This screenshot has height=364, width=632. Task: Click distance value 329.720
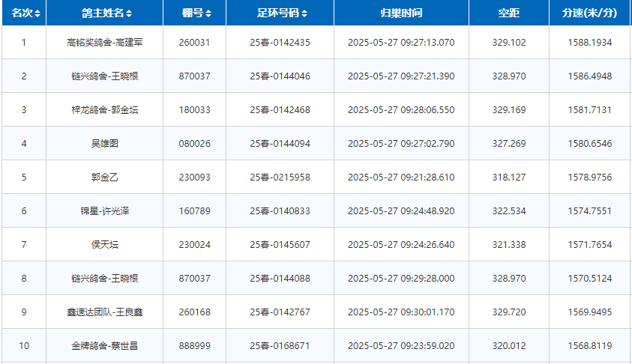click(x=509, y=312)
